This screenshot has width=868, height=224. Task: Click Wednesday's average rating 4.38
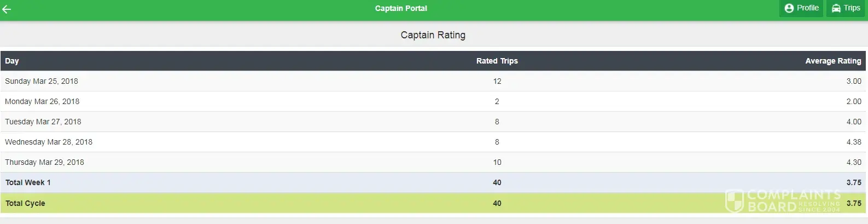pos(853,142)
